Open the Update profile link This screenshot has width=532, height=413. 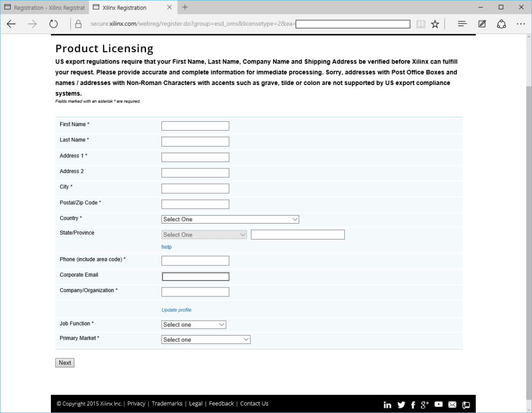176,309
